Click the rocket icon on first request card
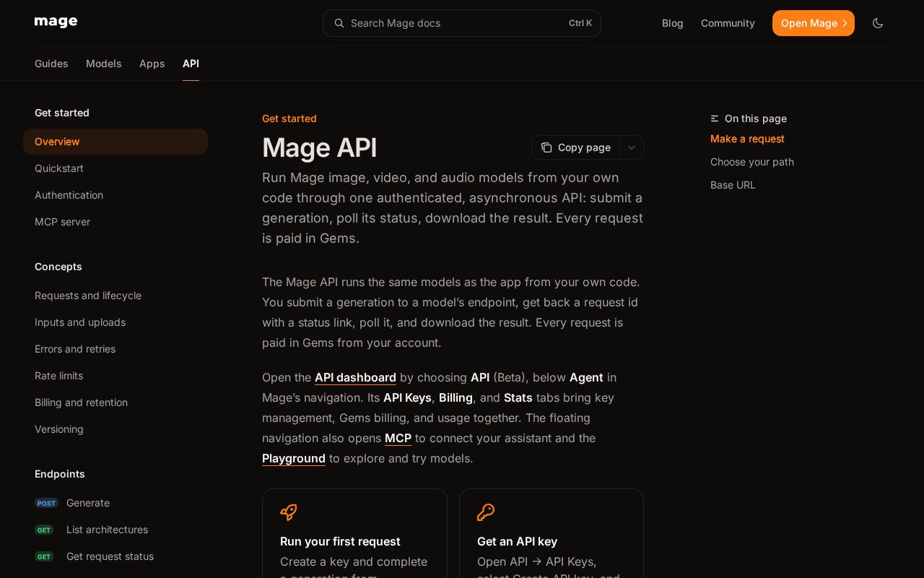Viewport: 924px width, 578px height. pos(289,512)
